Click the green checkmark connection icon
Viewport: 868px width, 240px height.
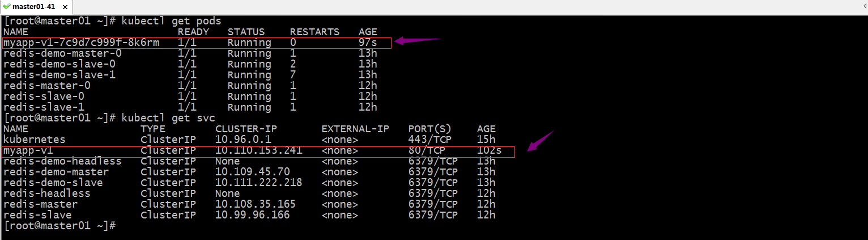(x=6, y=6)
